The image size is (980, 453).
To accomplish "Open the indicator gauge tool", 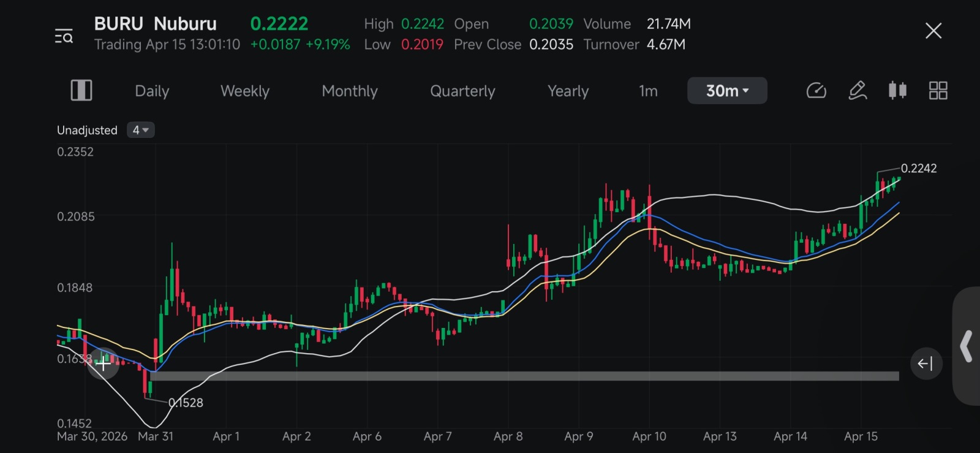I will [x=816, y=91].
